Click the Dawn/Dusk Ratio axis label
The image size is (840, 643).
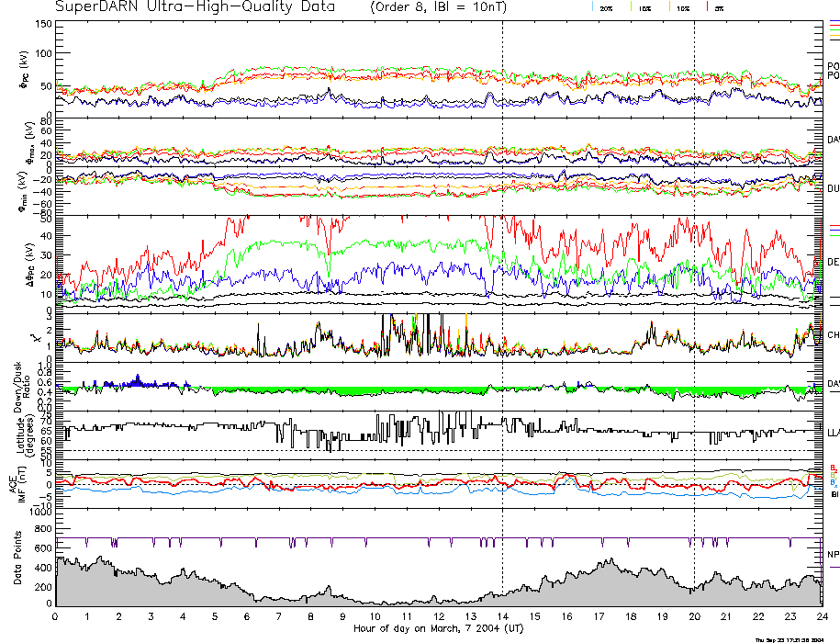(22, 388)
